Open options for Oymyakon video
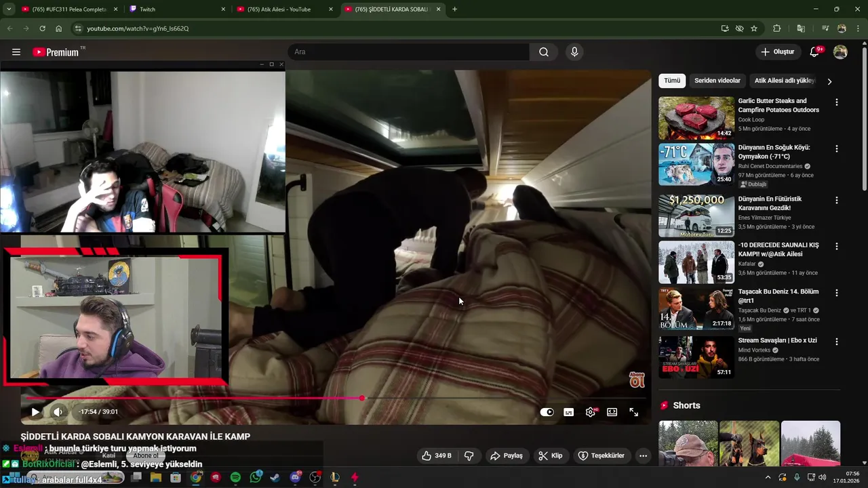The height and width of the screenshot is (488, 868). click(836, 148)
